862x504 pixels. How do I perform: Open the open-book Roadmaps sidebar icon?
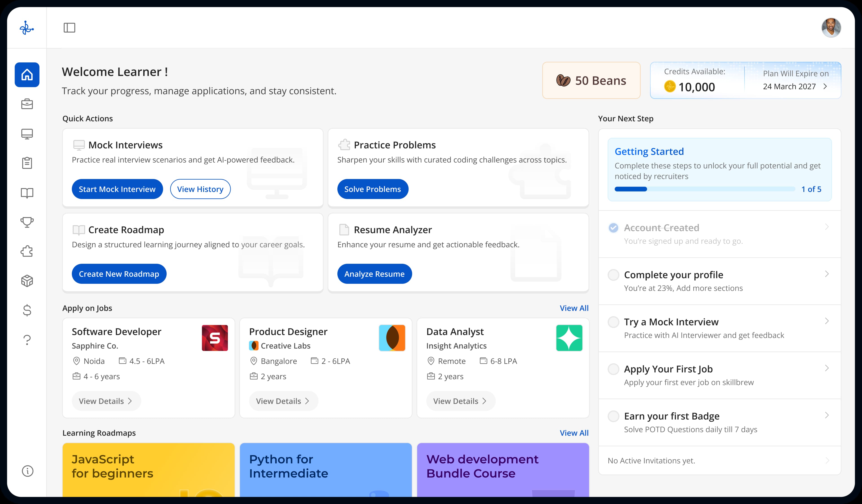coord(27,193)
